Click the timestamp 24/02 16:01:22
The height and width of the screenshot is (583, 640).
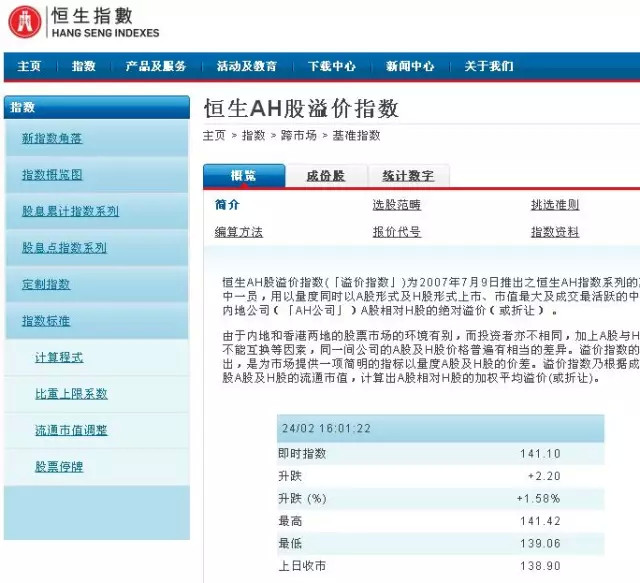point(326,428)
